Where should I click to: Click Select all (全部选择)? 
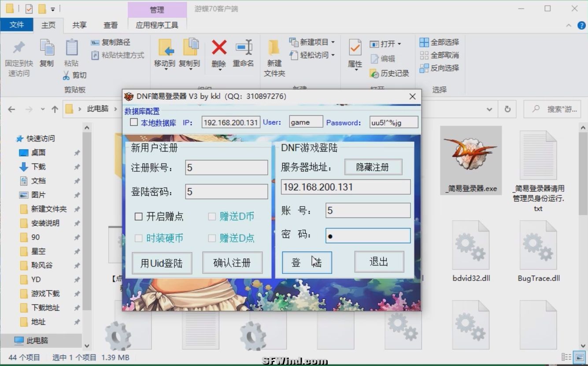439,42
